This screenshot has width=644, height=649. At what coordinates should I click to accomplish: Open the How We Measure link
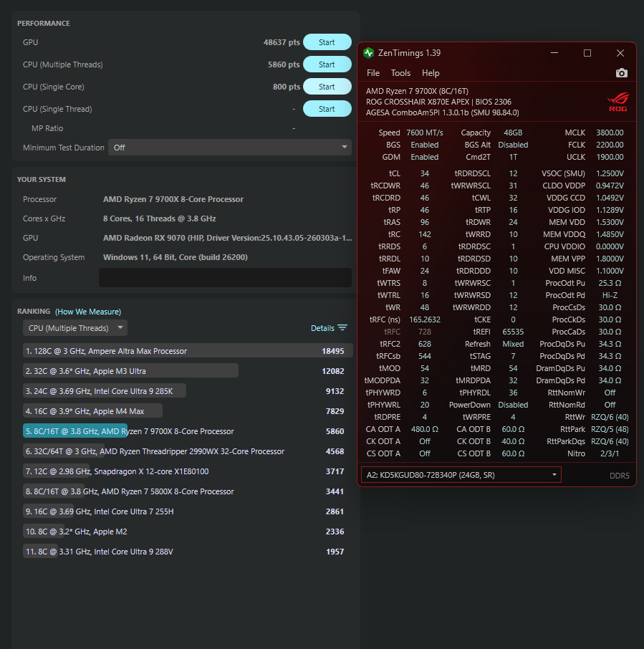click(88, 312)
